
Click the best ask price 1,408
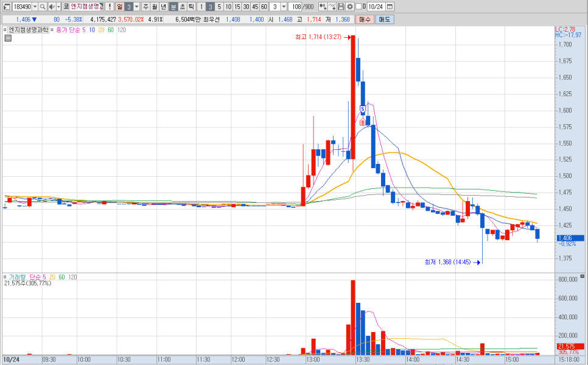click(233, 19)
